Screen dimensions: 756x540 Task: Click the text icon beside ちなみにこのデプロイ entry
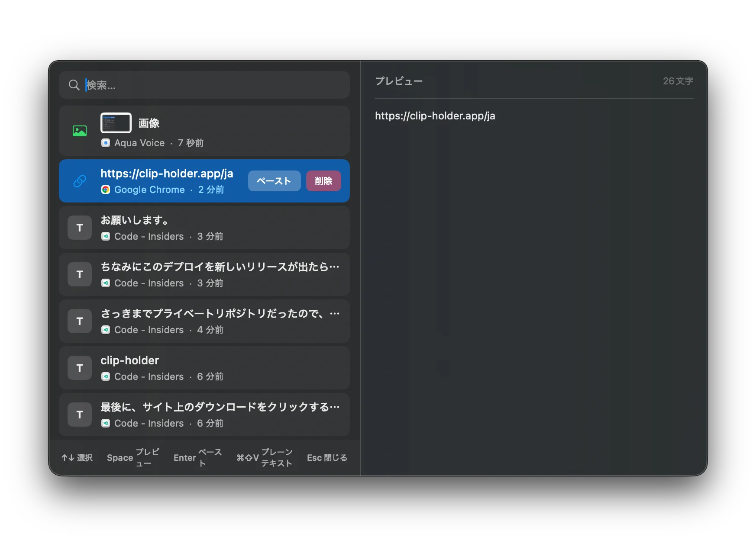click(x=80, y=274)
